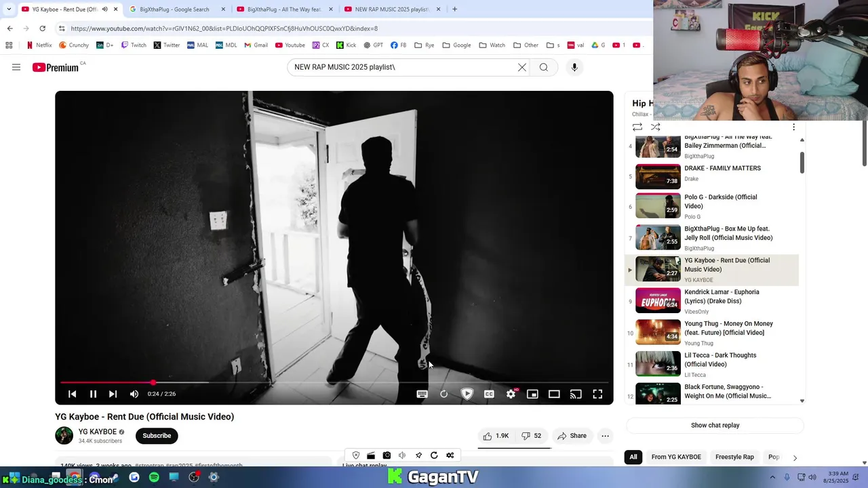Share the Rent Due video

pyautogui.click(x=572, y=436)
